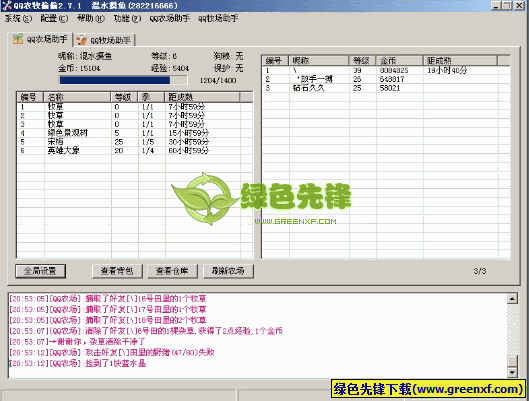Click crop table 距成熟 column header

[x=202, y=97]
